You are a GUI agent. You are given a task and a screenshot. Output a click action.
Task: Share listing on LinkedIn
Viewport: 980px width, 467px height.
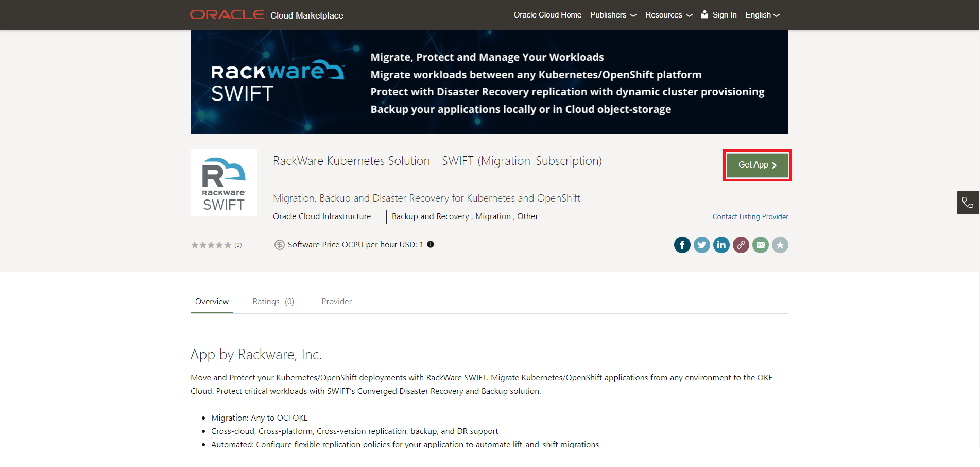tap(721, 245)
